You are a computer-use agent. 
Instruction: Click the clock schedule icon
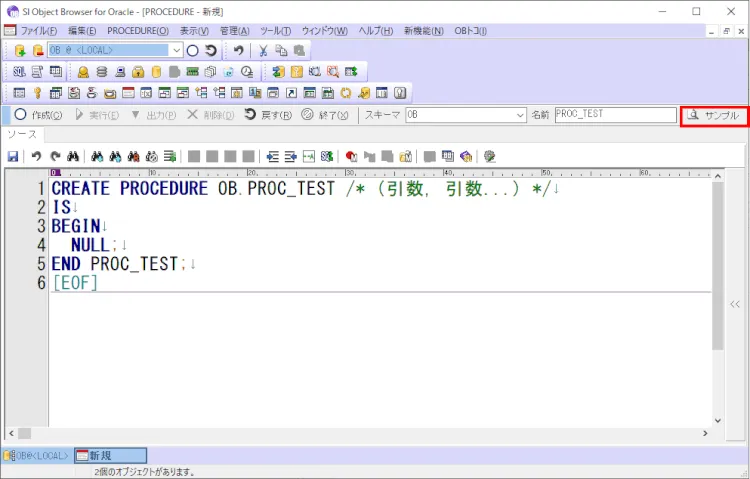tap(247, 72)
